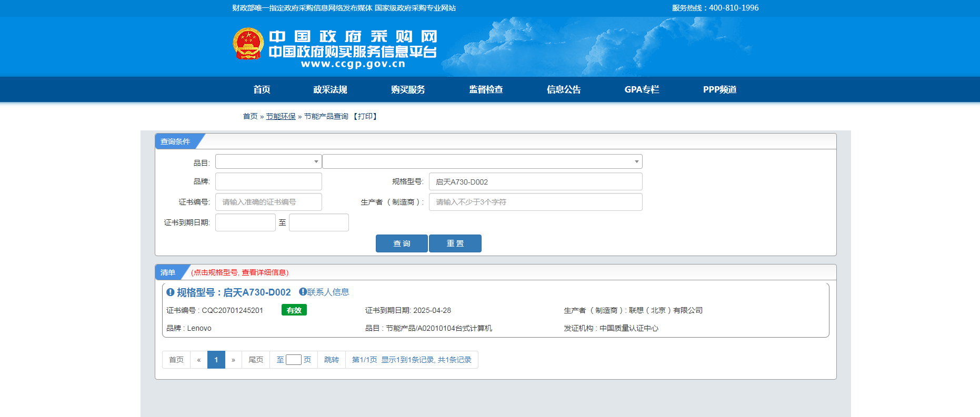Click the 重置 reset button
The image size is (980, 417).
click(x=455, y=243)
